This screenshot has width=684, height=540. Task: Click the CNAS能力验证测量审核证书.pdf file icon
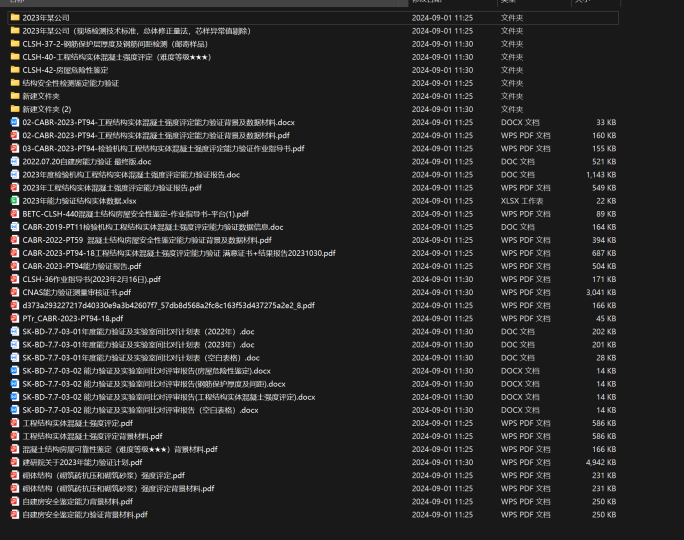tap(14, 292)
